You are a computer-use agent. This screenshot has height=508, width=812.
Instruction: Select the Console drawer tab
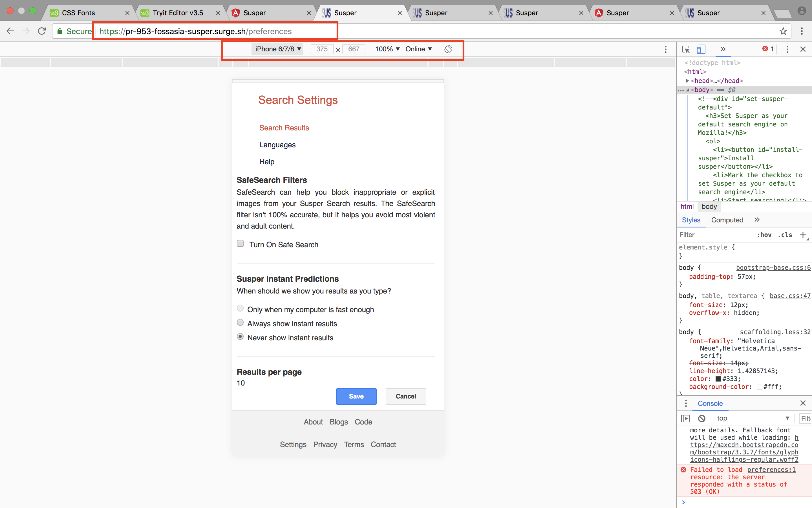(x=710, y=404)
